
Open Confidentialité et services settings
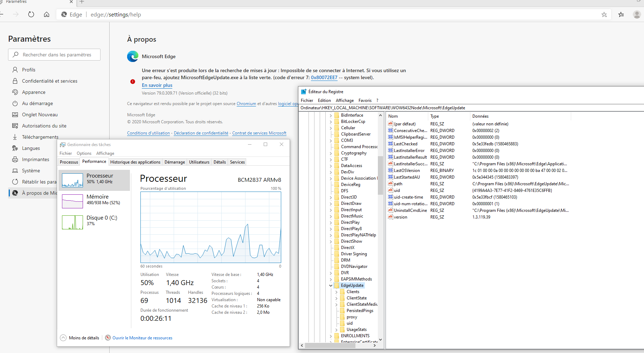click(49, 81)
